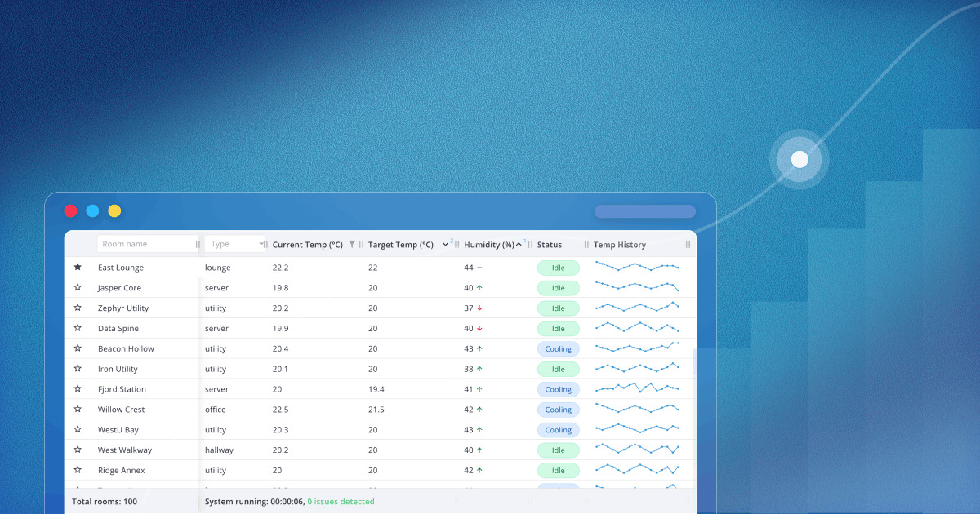The height and width of the screenshot is (514, 980).
Task: Favorite Jasper Core using its star
Action: 78,287
